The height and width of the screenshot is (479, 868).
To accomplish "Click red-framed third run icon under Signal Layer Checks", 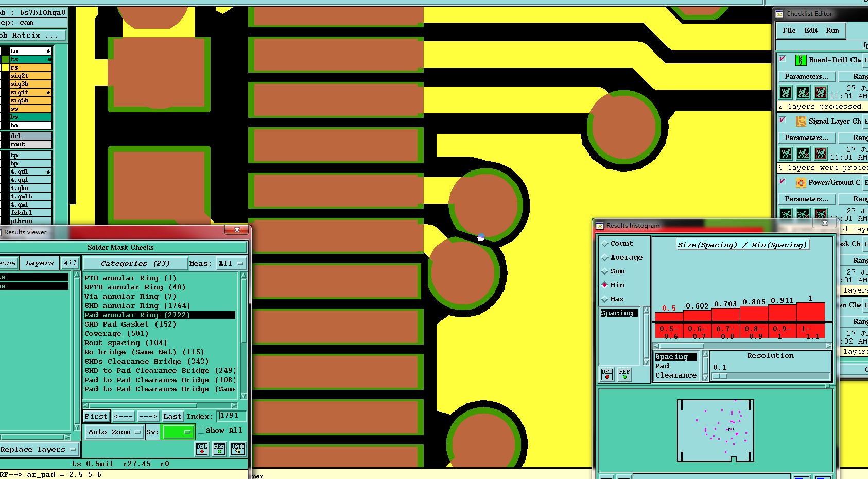I will (x=821, y=153).
